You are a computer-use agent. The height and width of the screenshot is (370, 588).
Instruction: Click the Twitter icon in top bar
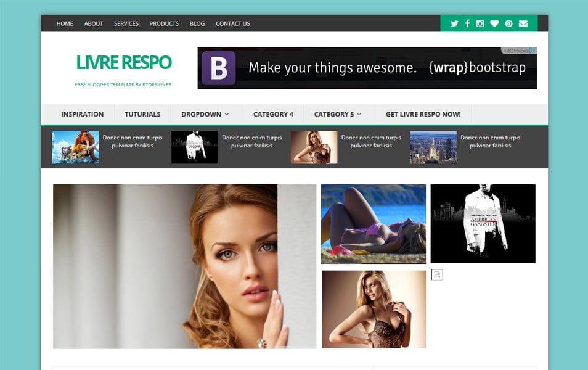(x=454, y=23)
